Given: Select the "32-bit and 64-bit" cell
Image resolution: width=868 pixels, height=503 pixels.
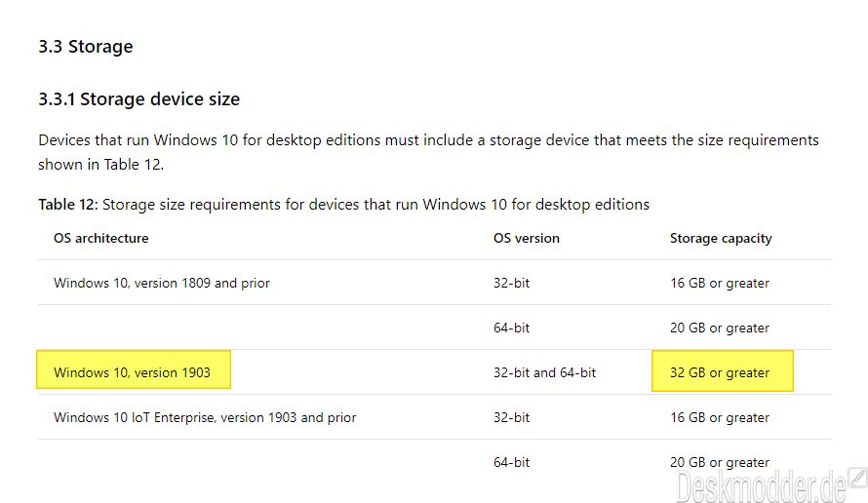Looking at the screenshot, I should (x=544, y=372).
